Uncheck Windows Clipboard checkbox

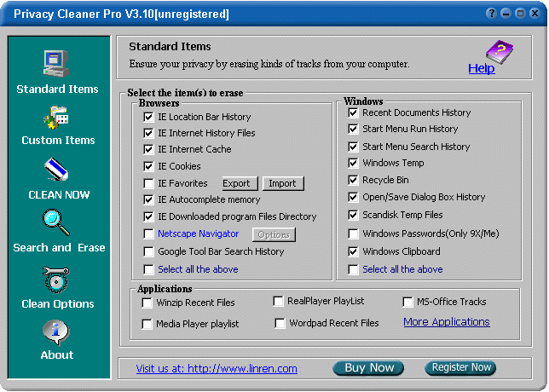click(x=353, y=251)
